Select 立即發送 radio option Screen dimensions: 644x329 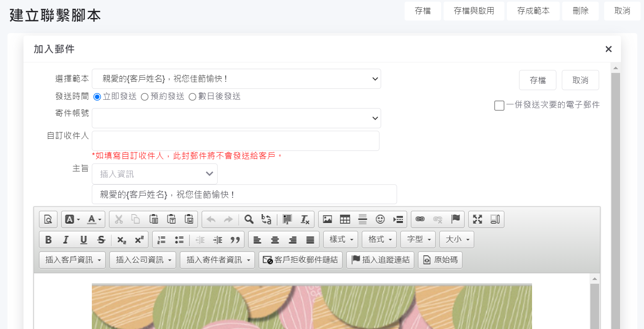click(x=97, y=97)
